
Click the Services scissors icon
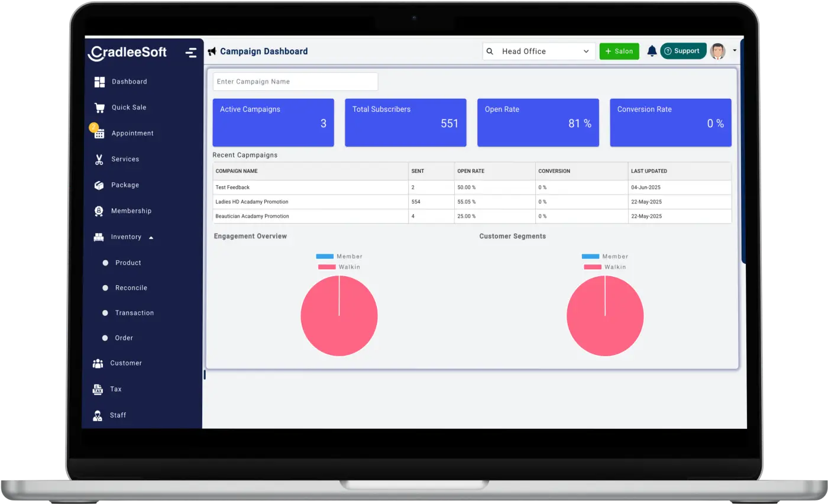point(99,159)
